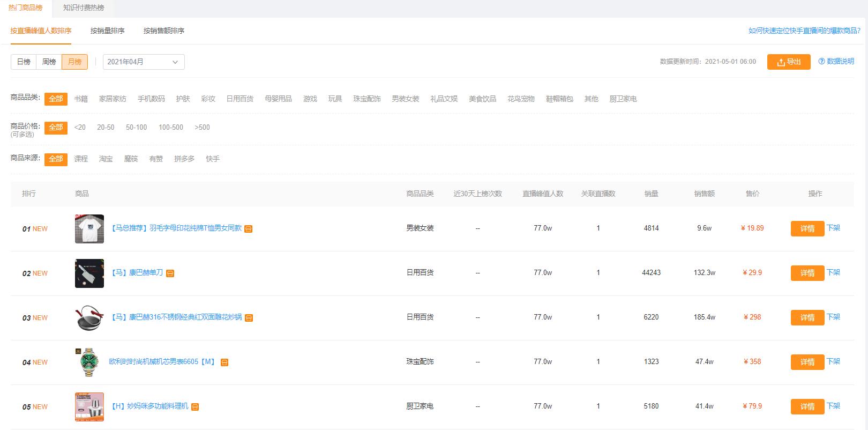Filter price range 100-500

pos(170,128)
